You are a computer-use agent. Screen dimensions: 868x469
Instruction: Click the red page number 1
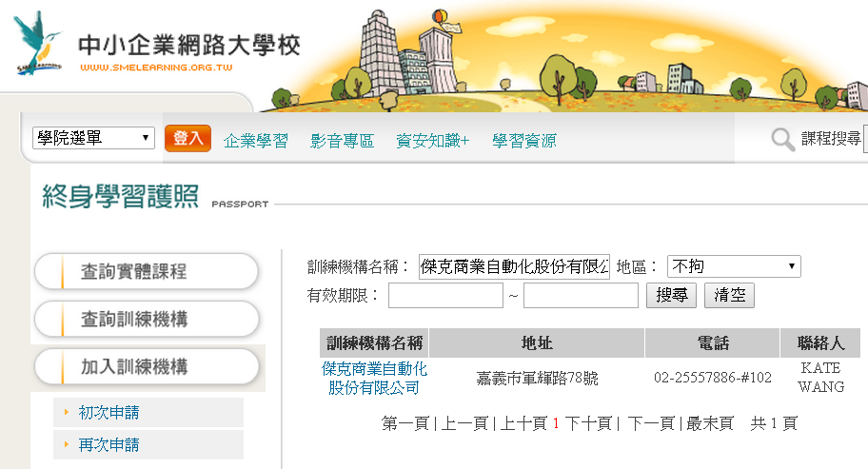point(555,423)
